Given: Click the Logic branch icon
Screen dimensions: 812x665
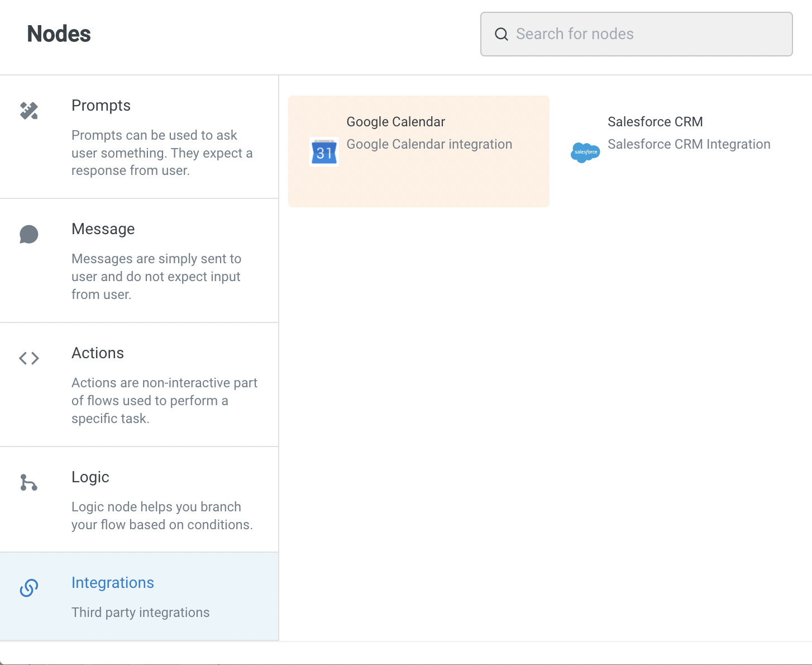Looking at the screenshot, I should pos(29,482).
